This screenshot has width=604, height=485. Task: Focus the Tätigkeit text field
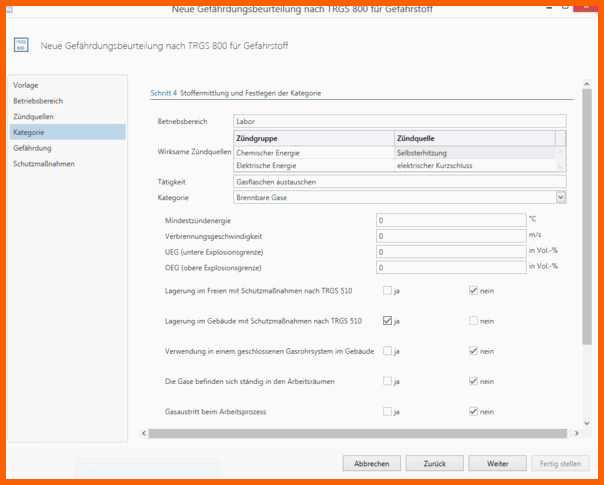tap(398, 182)
